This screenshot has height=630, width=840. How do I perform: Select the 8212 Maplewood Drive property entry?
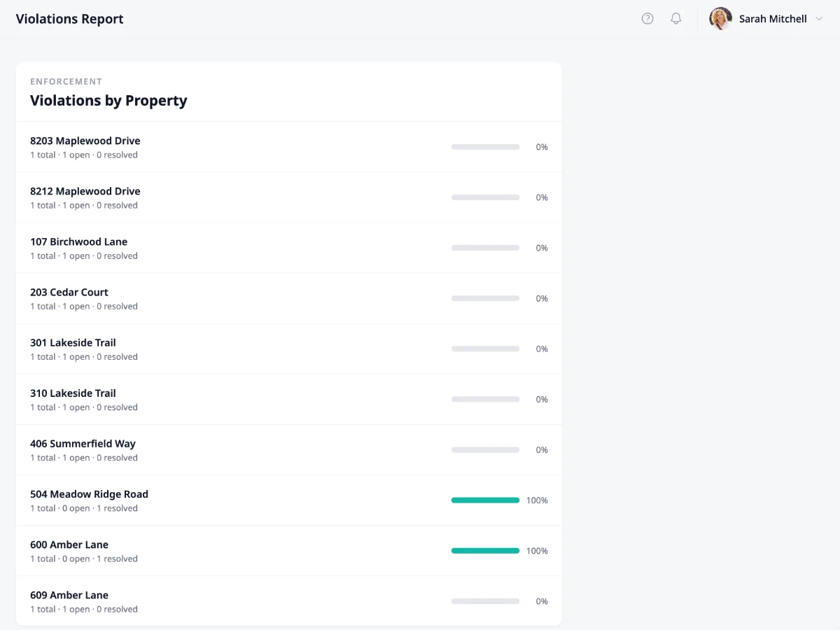[x=85, y=191]
